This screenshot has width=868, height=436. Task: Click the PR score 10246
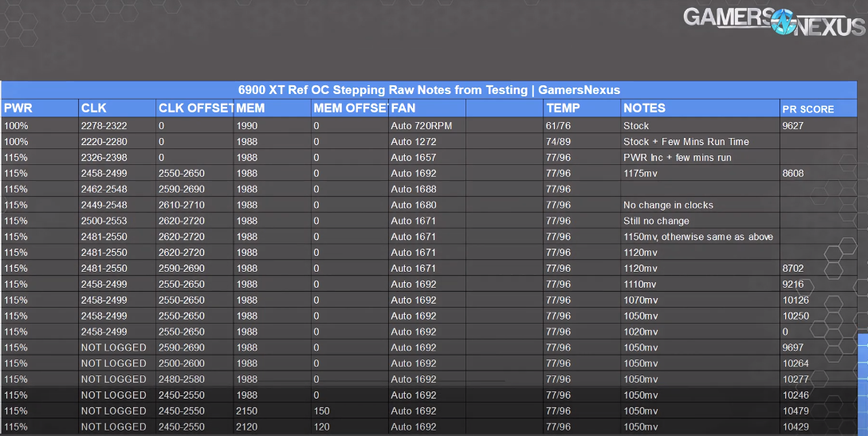click(795, 395)
